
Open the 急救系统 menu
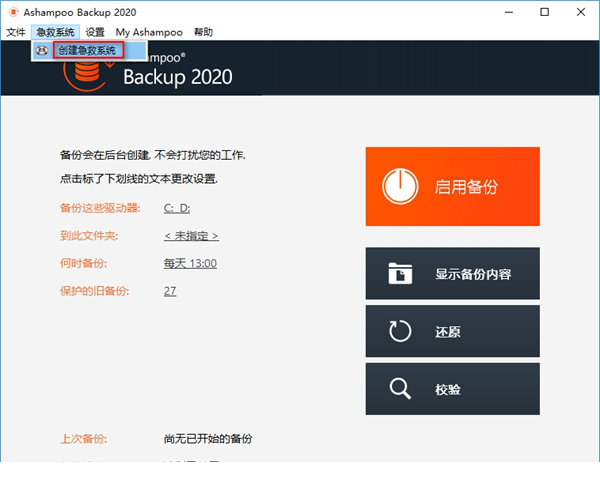coord(55,32)
